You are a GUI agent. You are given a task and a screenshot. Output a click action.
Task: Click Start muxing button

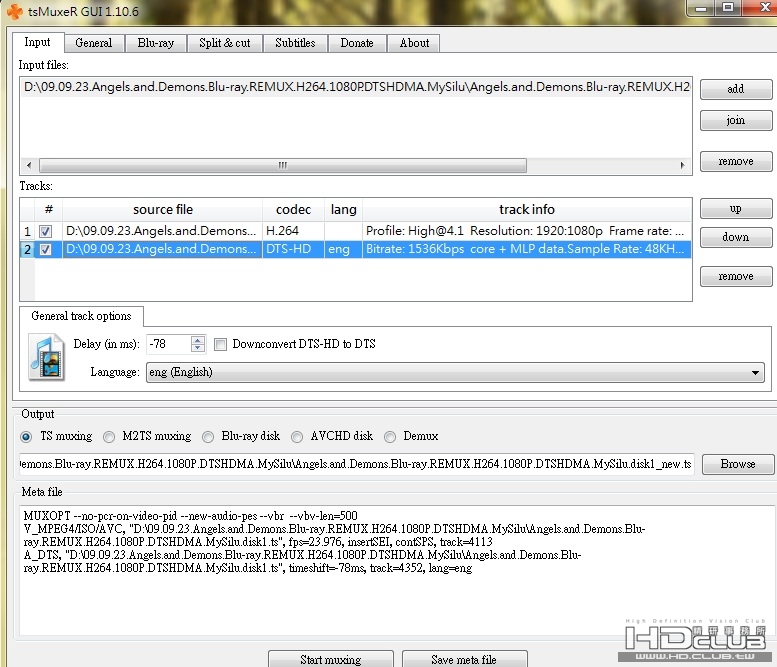click(331, 660)
